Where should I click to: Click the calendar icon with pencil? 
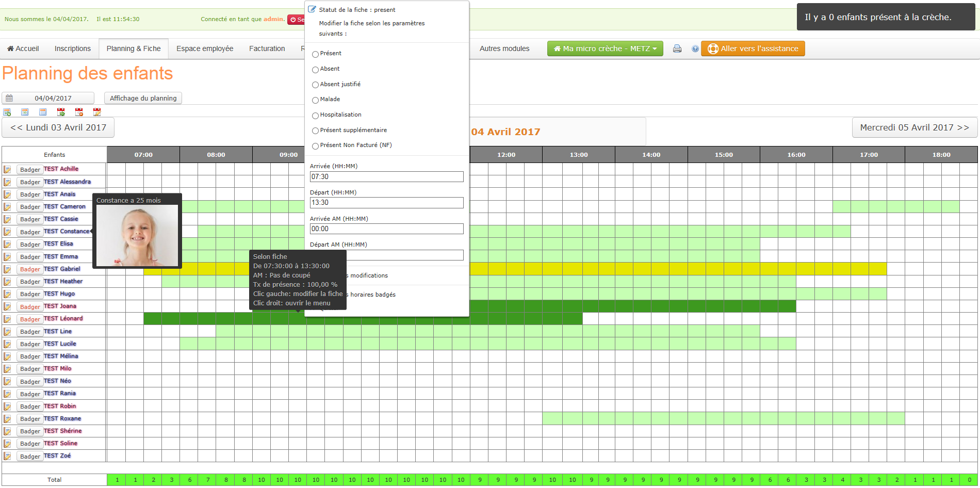(97, 112)
